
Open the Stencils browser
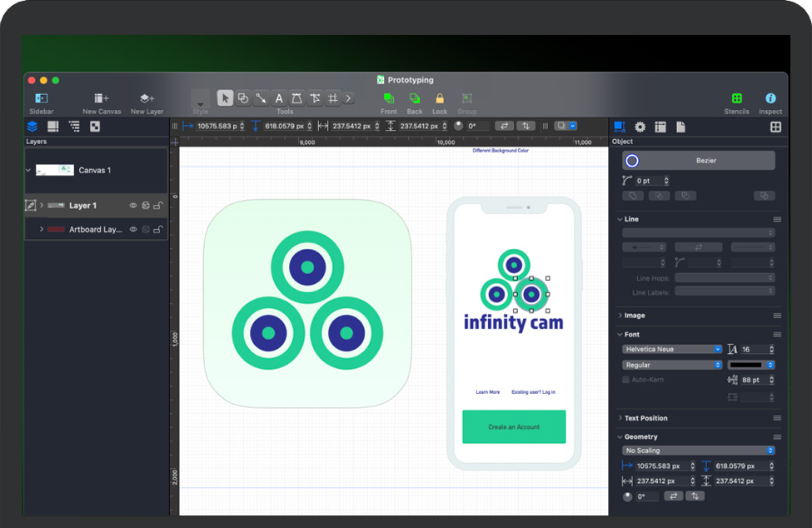tap(736, 98)
